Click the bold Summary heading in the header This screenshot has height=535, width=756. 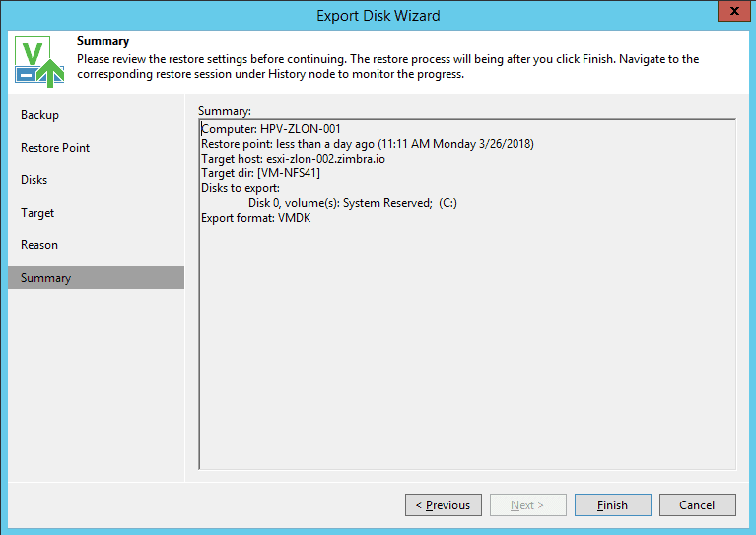[x=103, y=41]
